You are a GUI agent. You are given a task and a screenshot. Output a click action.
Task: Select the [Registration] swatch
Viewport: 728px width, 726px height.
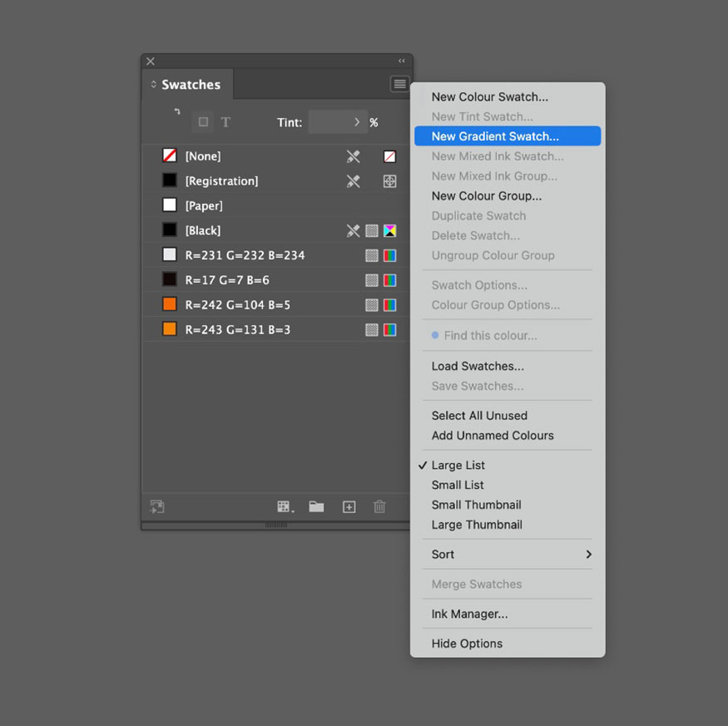275,181
